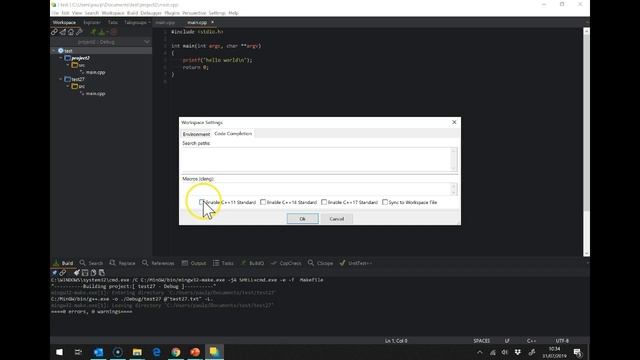
Task: Close the Workspace Settings dialog
Action: coord(454,122)
